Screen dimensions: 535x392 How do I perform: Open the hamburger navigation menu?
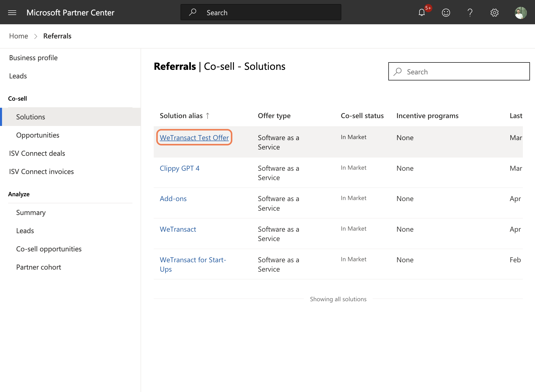click(12, 13)
